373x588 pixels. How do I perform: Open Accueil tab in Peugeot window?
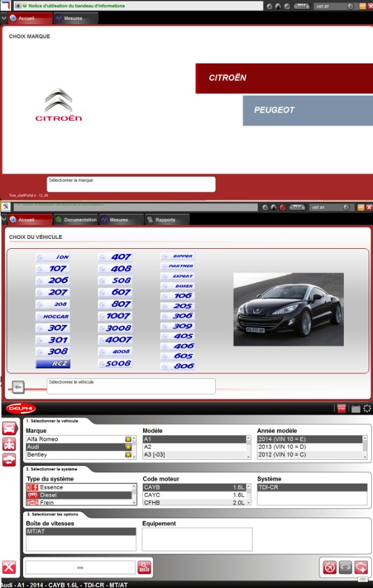pyautogui.click(x=30, y=220)
